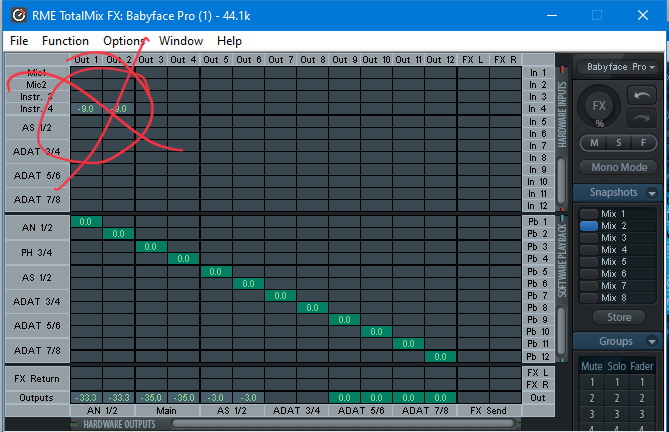Toggle Solo group 3
Viewport: 669px width, 432px height.
tap(617, 414)
